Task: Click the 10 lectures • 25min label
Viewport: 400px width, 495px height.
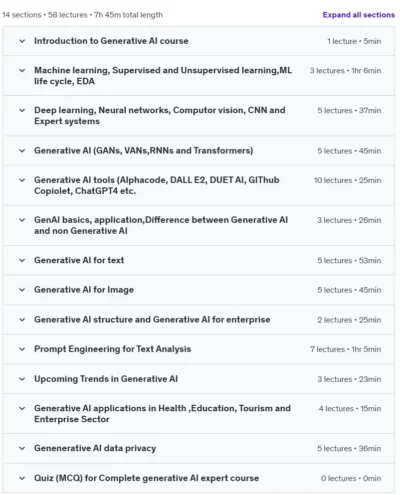Action: pos(347,180)
